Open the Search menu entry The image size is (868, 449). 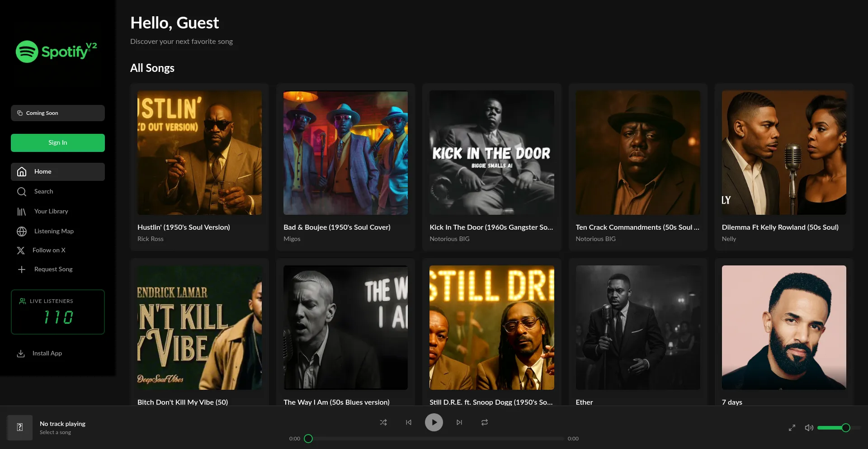point(43,191)
